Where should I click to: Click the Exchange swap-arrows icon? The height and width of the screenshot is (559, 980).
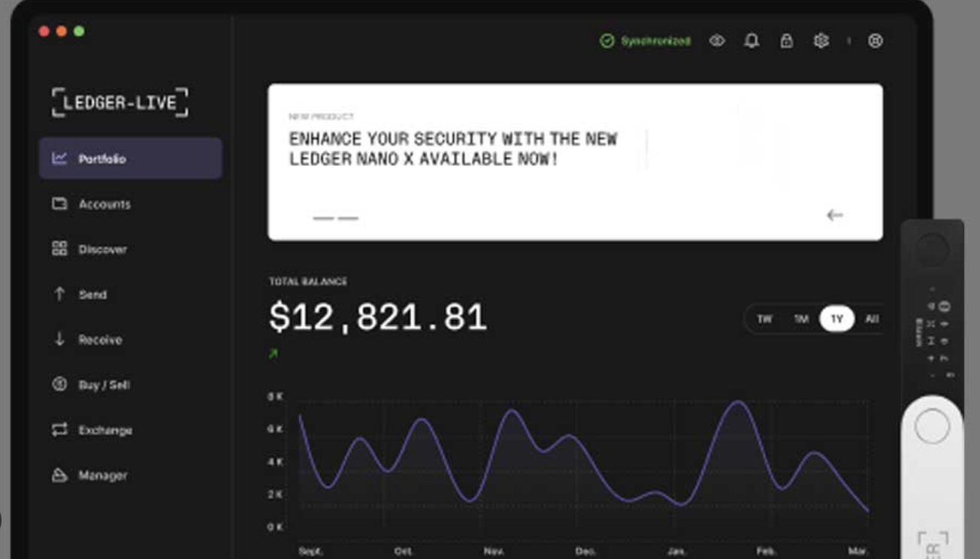59,430
